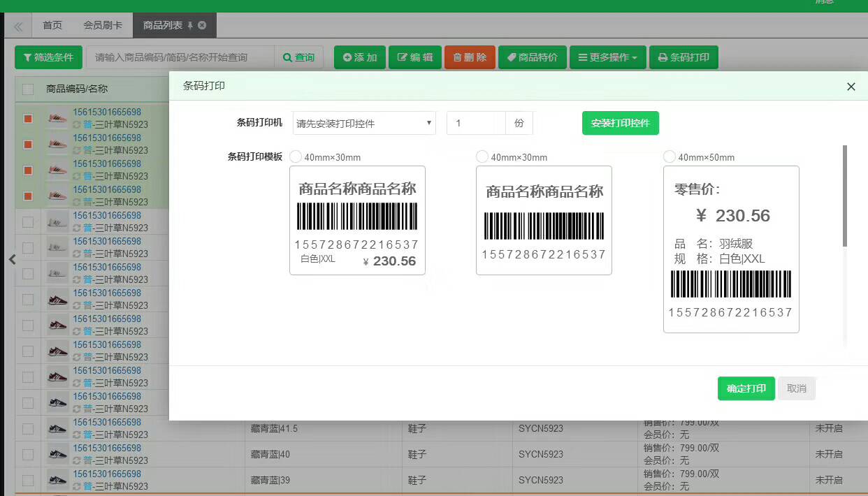Open the 条码打印机 printer dropdown
The image size is (868, 496).
coord(364,123)
